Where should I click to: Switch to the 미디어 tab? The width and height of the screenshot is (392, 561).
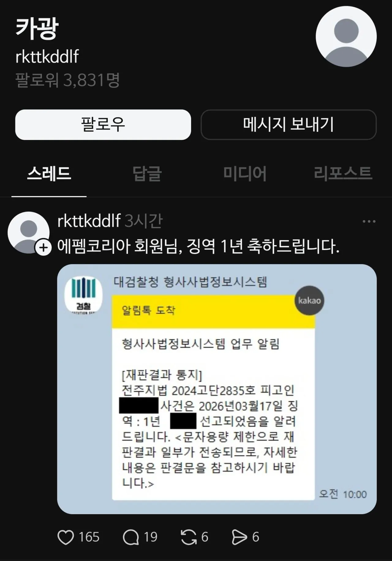click(x=245, y=173)
